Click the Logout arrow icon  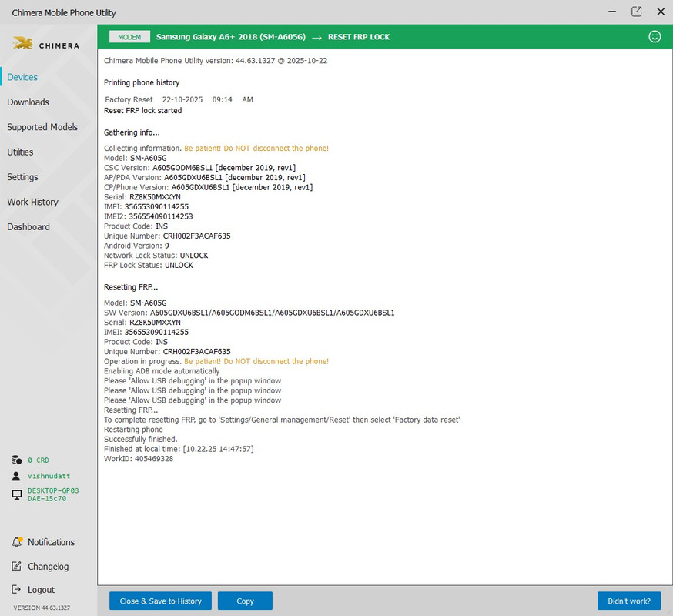(16, 589)
